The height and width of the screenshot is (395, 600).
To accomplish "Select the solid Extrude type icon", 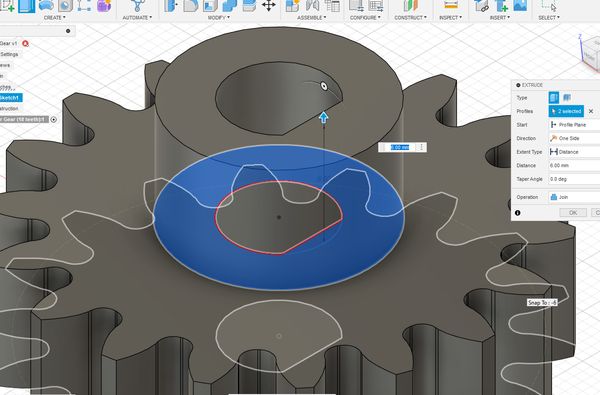I will click(553, 98).
